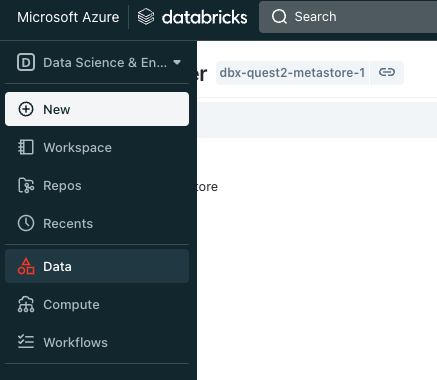Expand the persona switcher caret
Viewport: 437px width, 380px height.
click(x=177, y=62)
